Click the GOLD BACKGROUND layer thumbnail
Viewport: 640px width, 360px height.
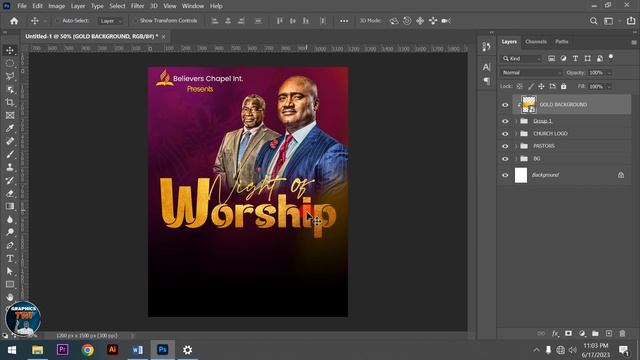(529, 104)
